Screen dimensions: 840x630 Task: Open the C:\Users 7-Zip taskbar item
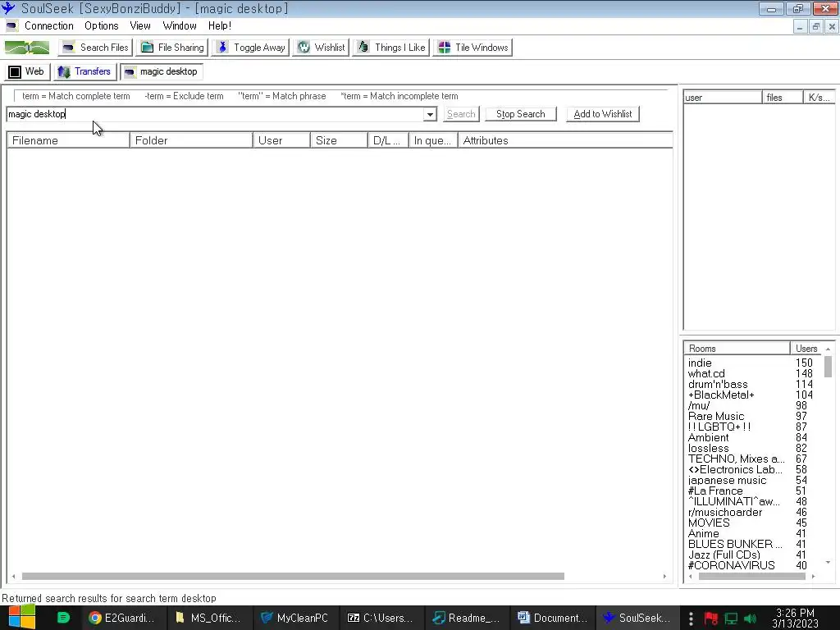point(381,618)
